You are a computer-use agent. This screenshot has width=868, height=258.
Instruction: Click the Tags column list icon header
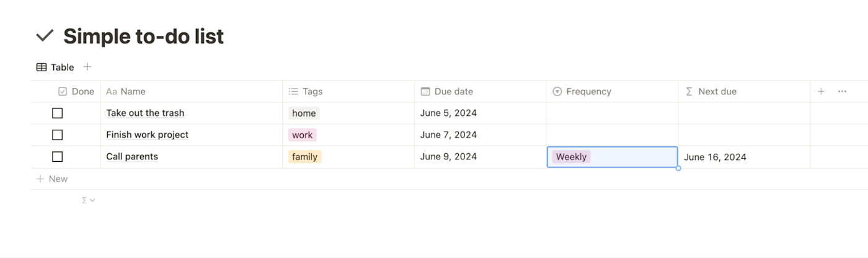click(x=306, y=91)
